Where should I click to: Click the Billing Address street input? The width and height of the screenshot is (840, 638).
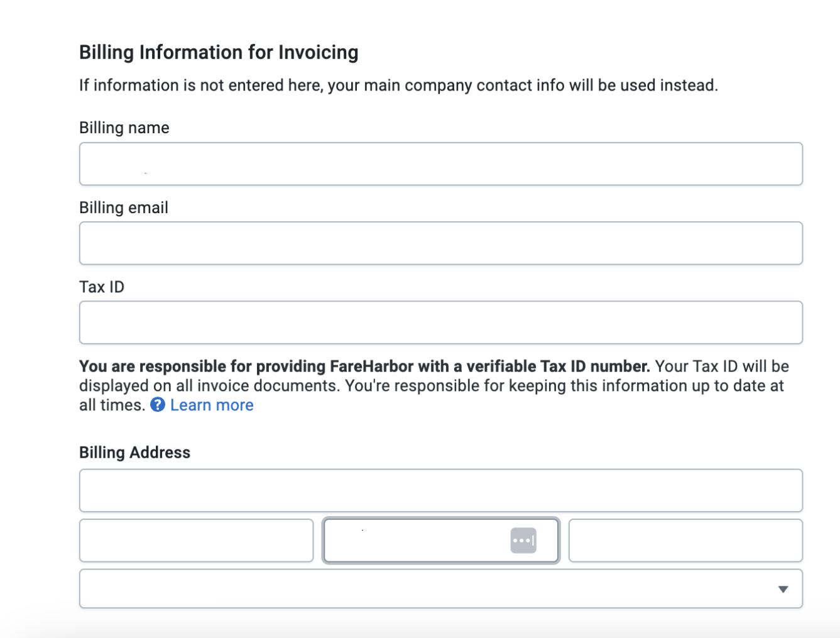click(440, 491)
